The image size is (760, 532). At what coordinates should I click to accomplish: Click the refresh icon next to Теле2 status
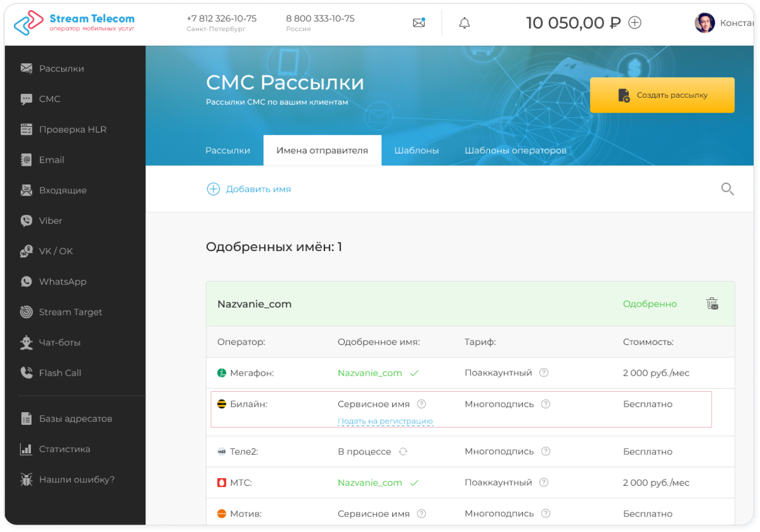403,451
